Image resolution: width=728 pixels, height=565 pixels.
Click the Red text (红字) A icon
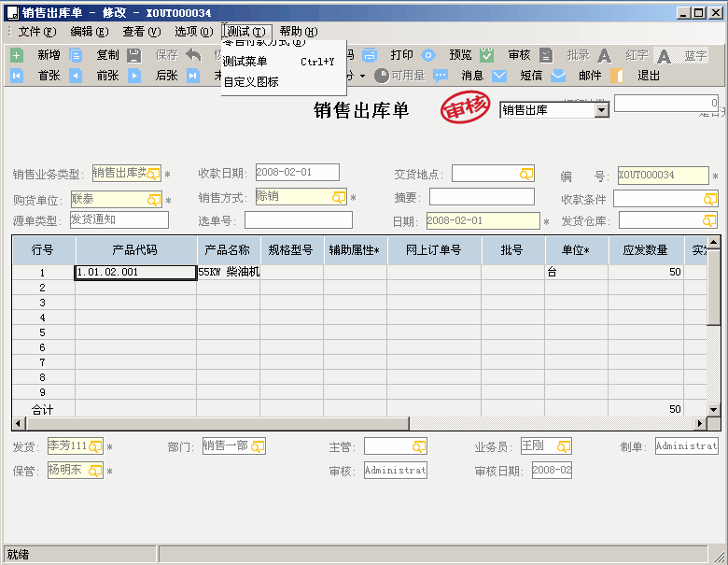coord(604,56)
